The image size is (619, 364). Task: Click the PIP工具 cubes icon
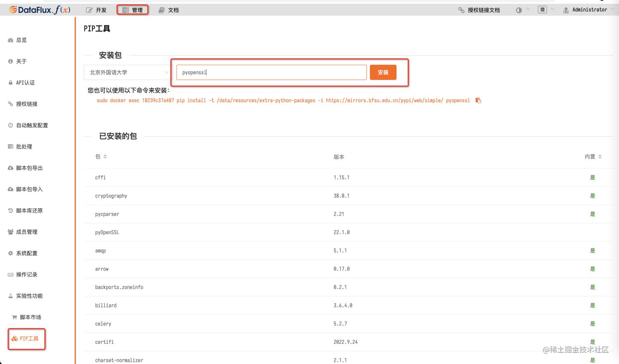14,338
